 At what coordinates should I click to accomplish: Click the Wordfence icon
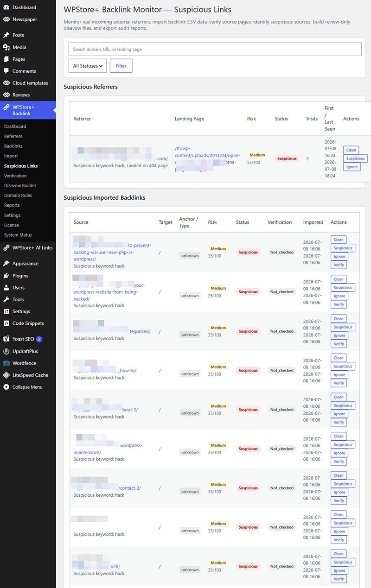pyautogui.click(x=6, y=363)
